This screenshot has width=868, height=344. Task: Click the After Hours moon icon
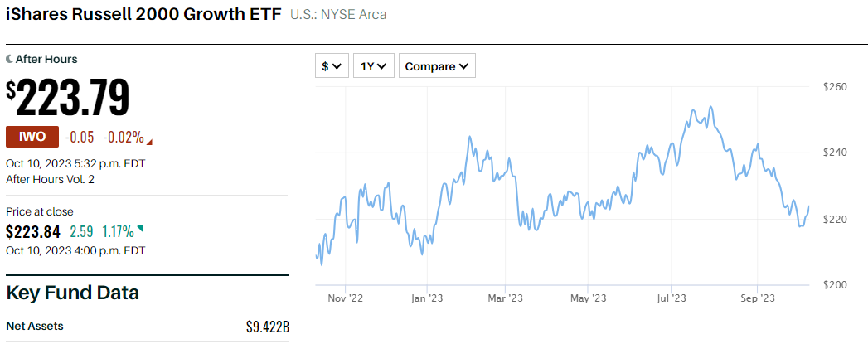(x=9, y=60)
